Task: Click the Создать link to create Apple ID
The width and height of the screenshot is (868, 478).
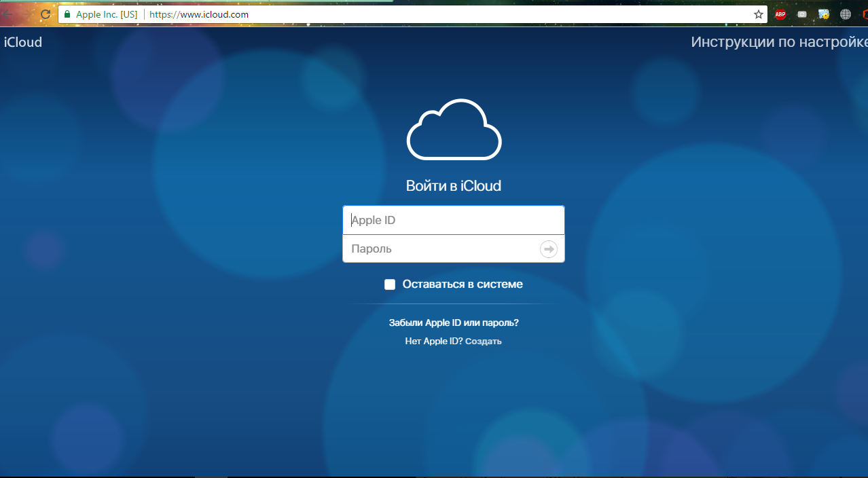Action: [484, 342]
